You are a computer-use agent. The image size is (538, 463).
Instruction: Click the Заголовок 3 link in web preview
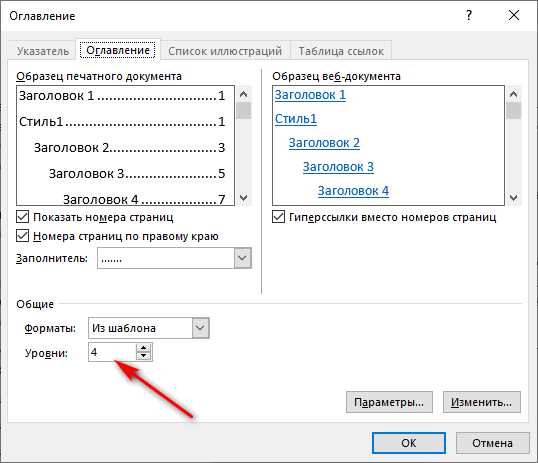click(338, 167)
